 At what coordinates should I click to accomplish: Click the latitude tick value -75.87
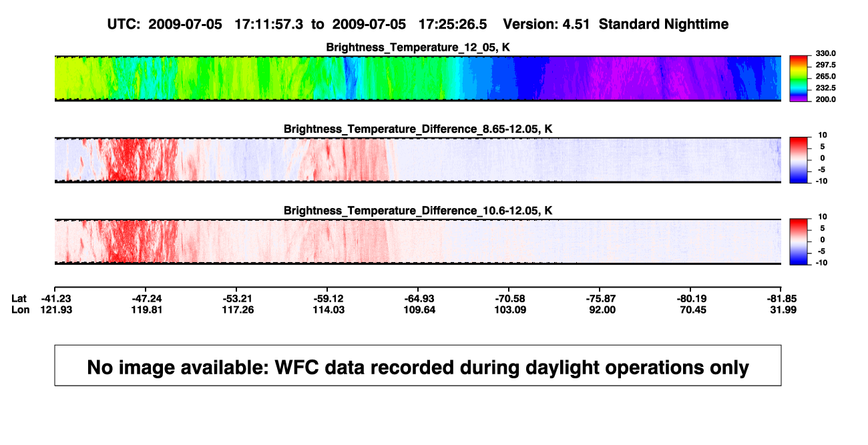(x=600, y=298)
